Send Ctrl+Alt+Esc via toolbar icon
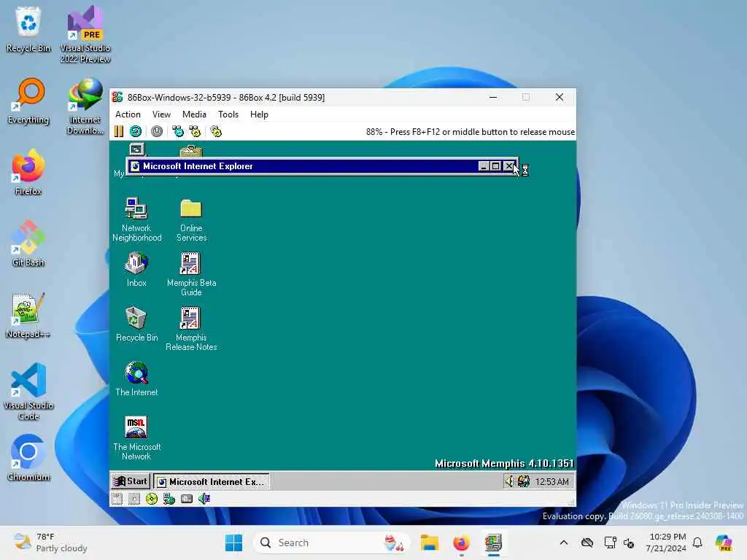This screenshot has width=747, height=560. tap(195, 131)
